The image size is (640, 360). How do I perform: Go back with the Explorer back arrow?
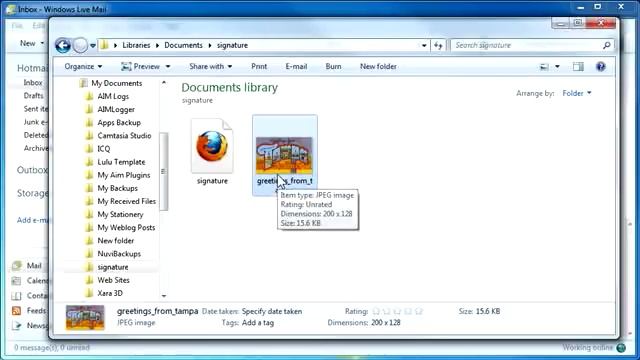(x=63, y=45)
